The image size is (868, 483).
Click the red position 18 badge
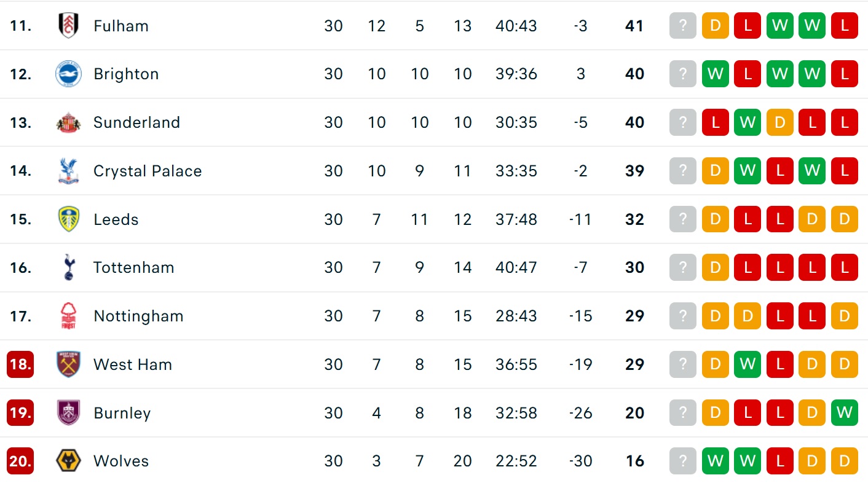(x=20, y=364)
